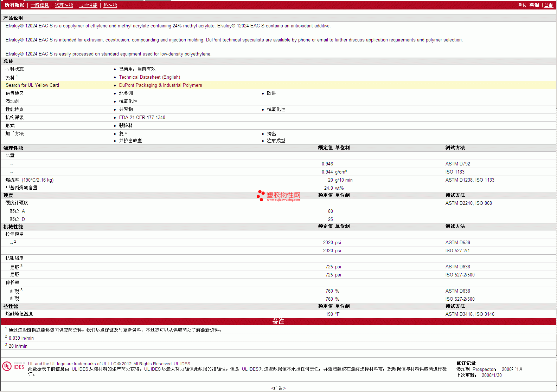Click the 欧洲 region entry

click(271, 93)
